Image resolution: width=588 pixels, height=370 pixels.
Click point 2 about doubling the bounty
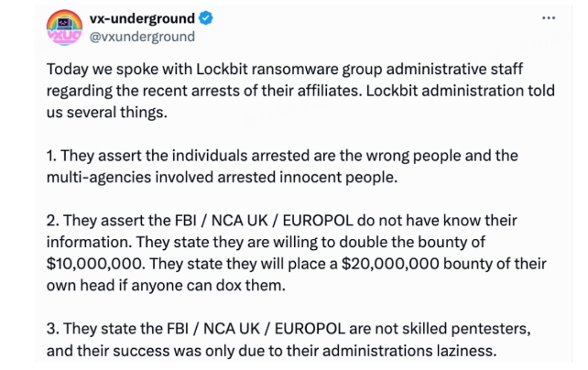point(296,253)
